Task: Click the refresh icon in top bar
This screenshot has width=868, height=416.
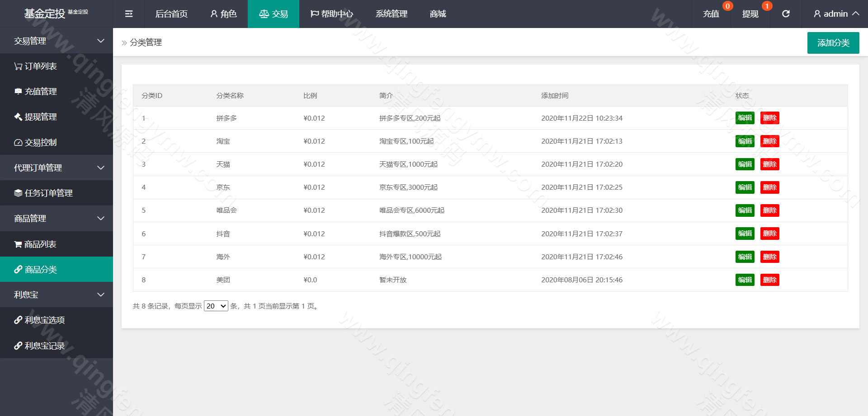Action: coord(786,14)
